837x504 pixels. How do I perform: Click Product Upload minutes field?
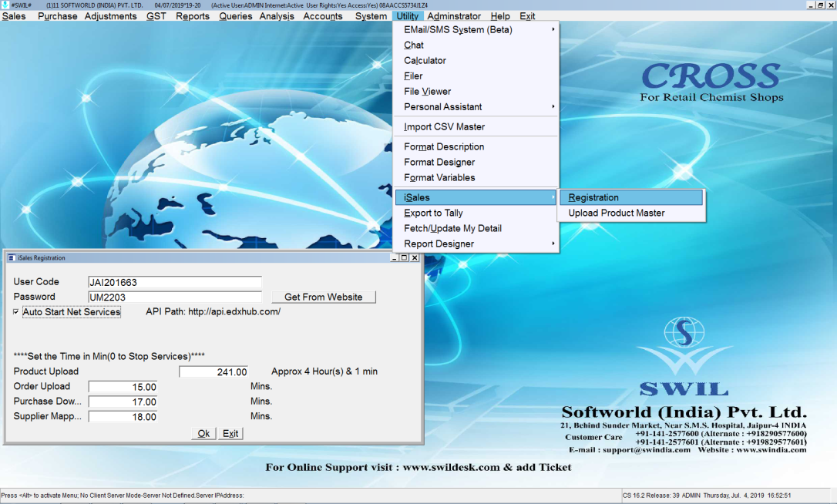[213, 371]
